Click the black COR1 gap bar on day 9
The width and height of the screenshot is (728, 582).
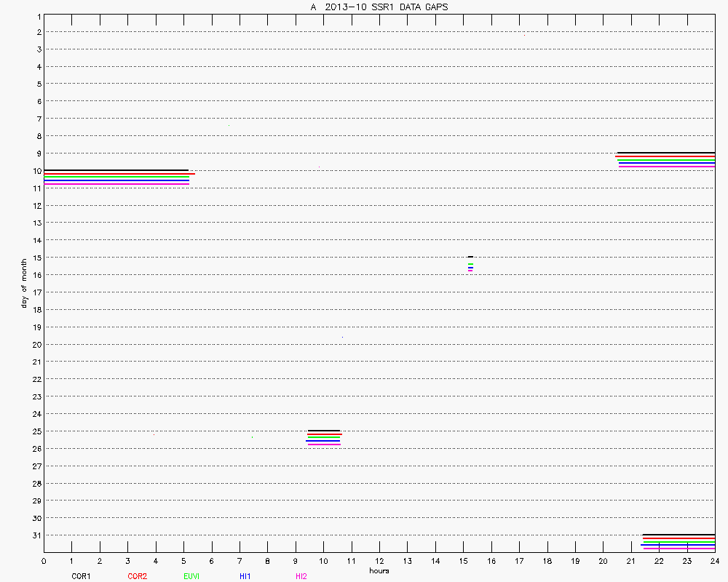[665, 153]
